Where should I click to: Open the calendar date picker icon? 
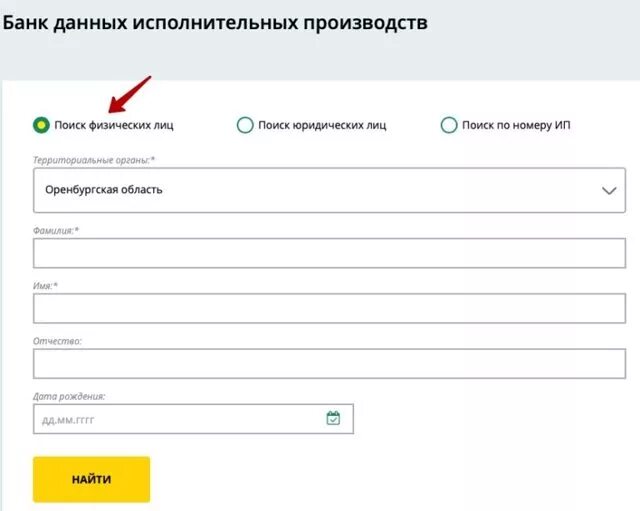pyautogui.click(x=333, y=418)
